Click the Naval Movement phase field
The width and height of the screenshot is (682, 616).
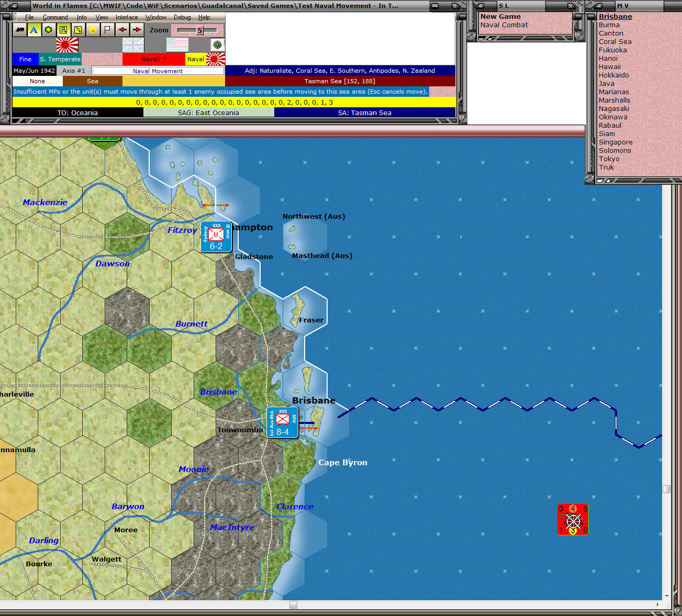[x=158, y=71]
